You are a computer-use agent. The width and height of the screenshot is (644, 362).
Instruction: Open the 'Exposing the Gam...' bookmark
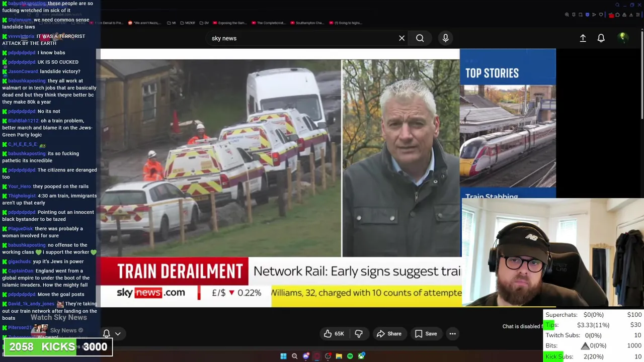tap(230, 23)
